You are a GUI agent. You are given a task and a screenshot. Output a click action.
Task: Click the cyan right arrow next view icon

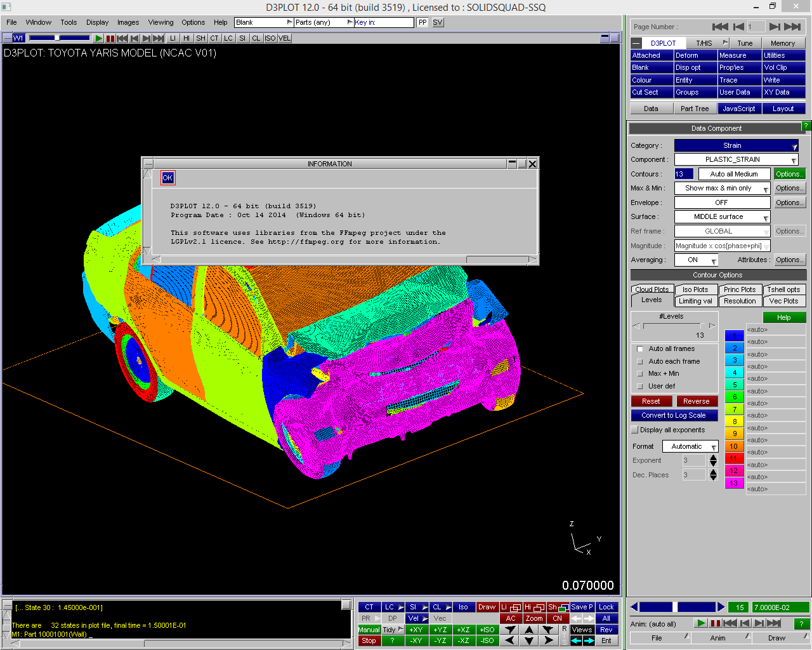pyautogui.click(x=589, y=640)
